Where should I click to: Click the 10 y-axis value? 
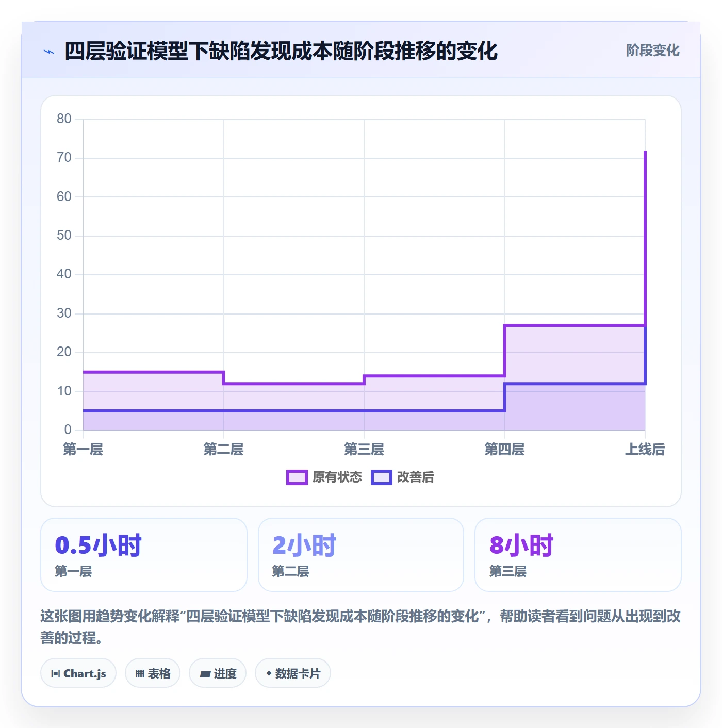(x=64, y=391)
